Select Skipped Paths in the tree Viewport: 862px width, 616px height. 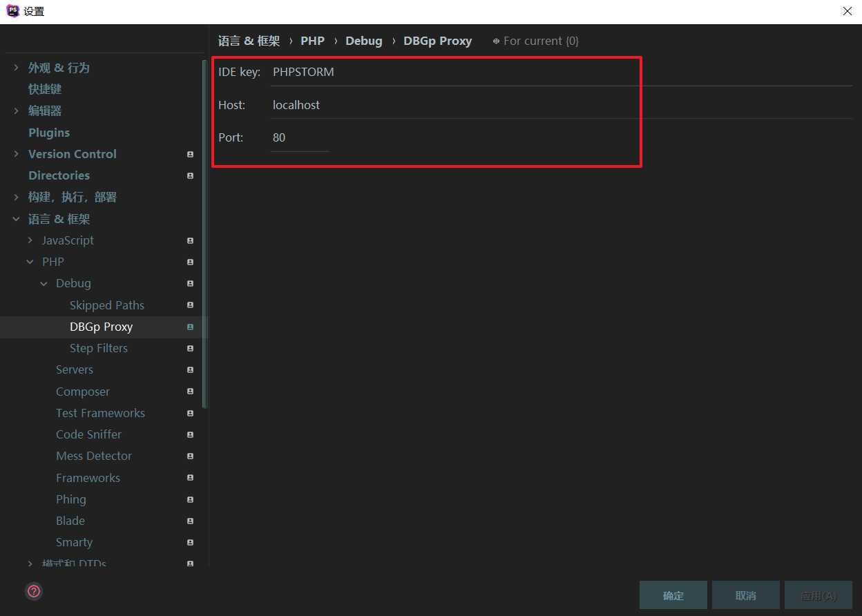(x=107, y=305)
